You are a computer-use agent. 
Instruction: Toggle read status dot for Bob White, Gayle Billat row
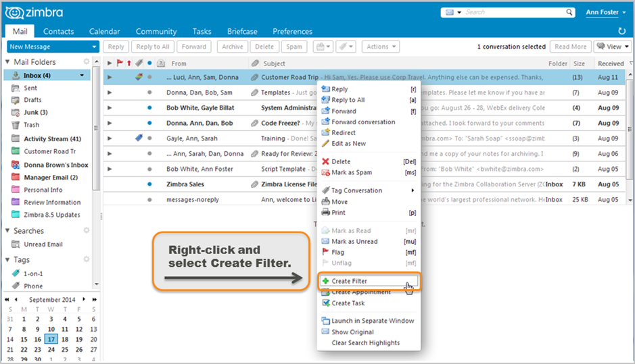[x=149, y=107]
